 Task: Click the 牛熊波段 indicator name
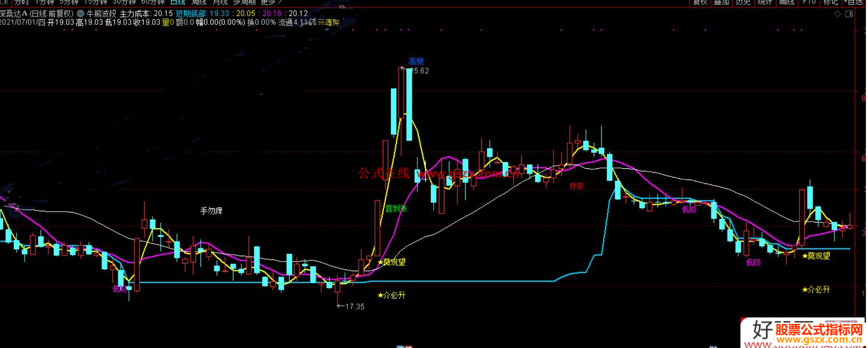(x=101, y=14)
